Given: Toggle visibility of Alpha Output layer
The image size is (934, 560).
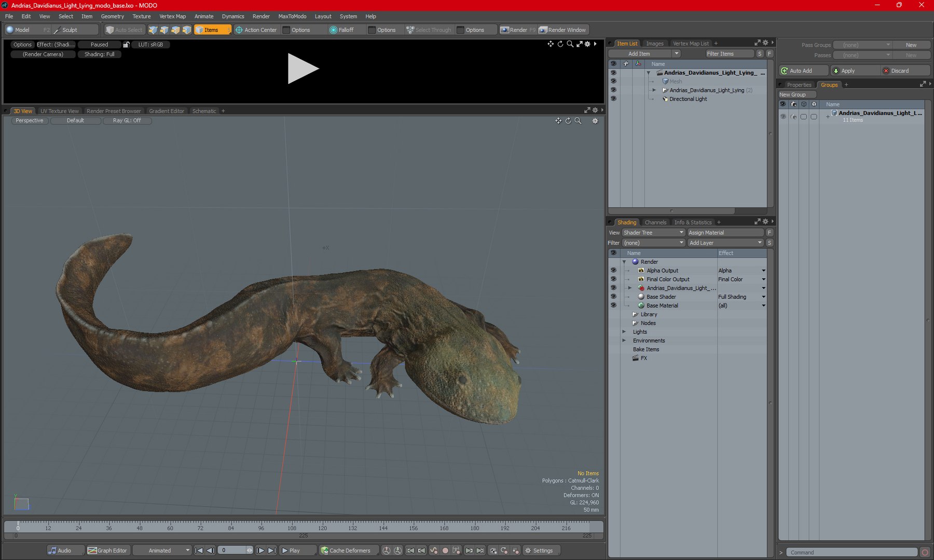Looking at the screenshot, I should coord(613,270).
